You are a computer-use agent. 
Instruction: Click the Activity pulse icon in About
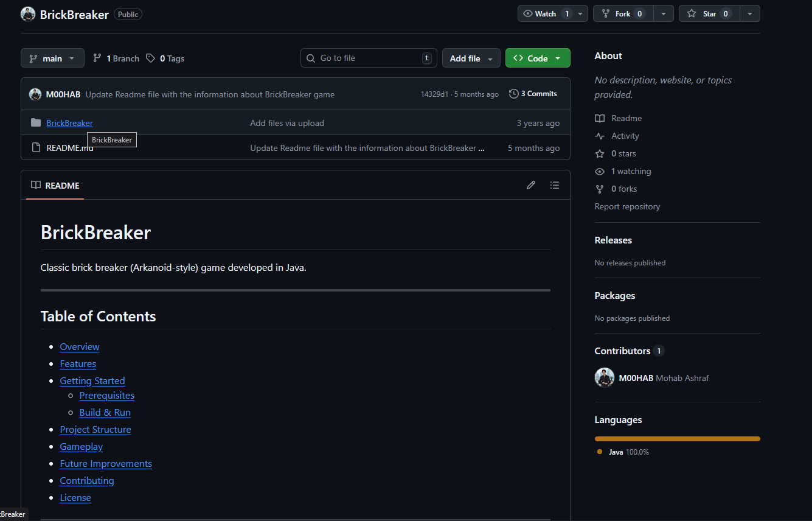pyautogui.click(x=600, y=136)
